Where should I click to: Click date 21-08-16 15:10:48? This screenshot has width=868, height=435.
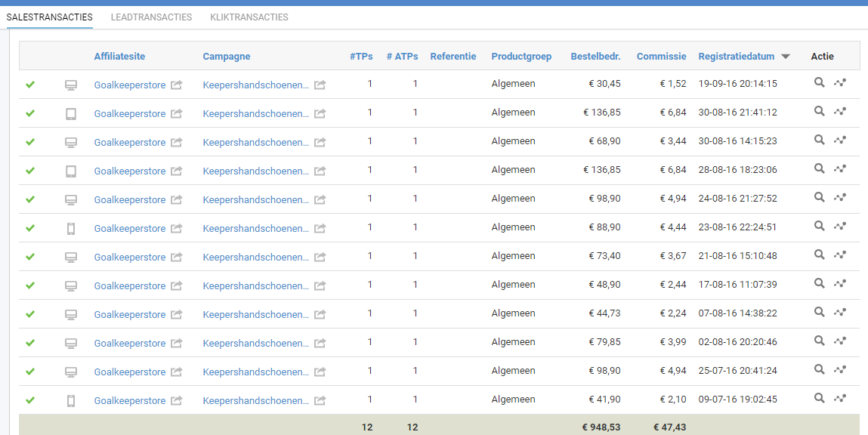tap(737, 256)
